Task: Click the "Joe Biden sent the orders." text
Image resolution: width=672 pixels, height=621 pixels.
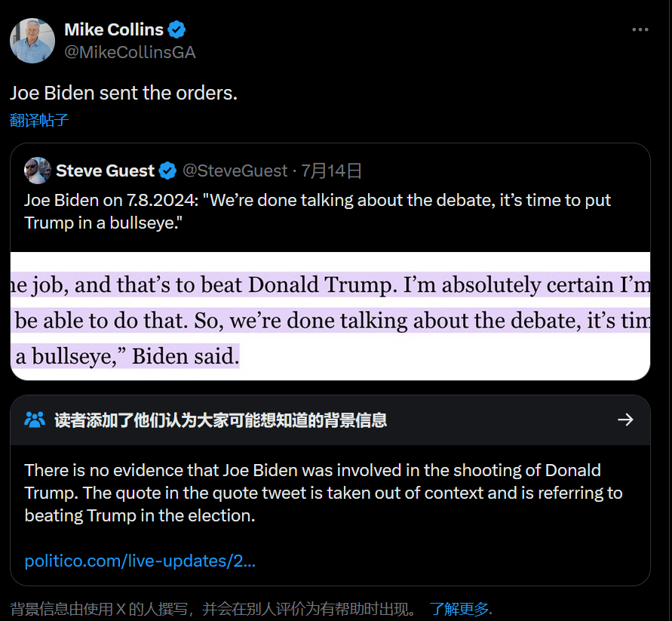Action: 124,93
